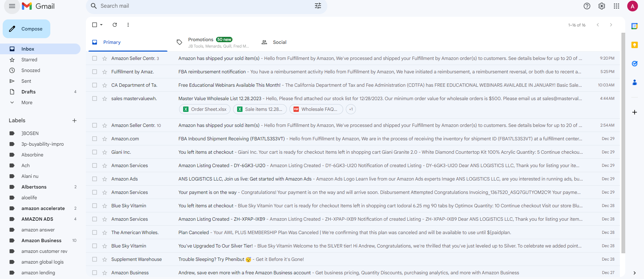Screen dimensions: 644x279
Task: Compose a new email
Action: [x=26, y=29]
